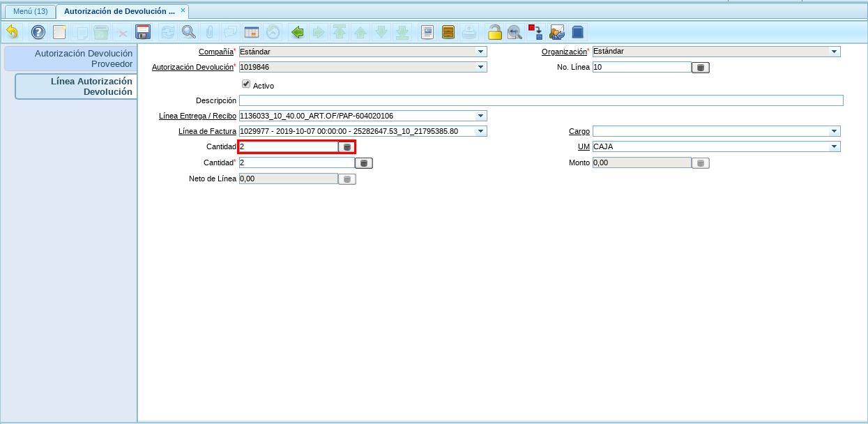Image resolution: width=868 pixels, height=424 pixels.
Task: Click the Undo changes toolbar icon
Action: [13, 32]
